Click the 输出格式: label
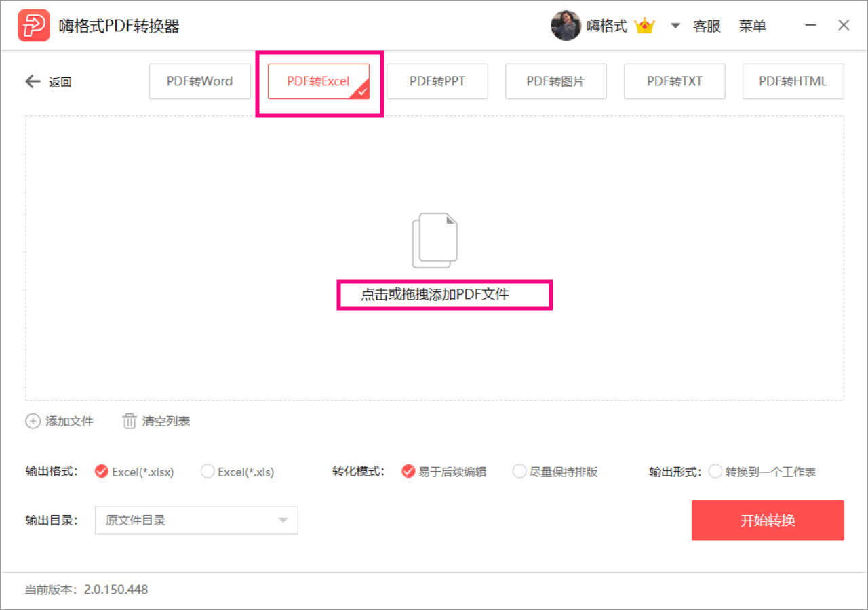The width and height of the screenshot is (868, 610). [52, 472]
